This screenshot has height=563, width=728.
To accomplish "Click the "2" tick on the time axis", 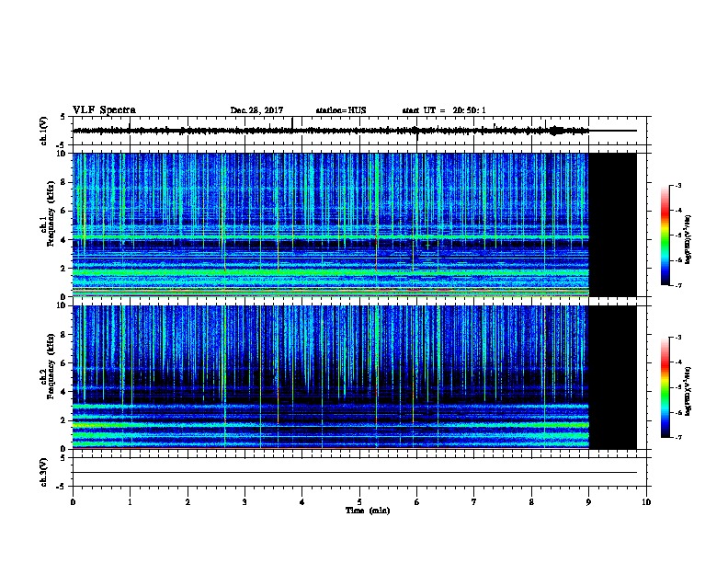I will point(188,501).
